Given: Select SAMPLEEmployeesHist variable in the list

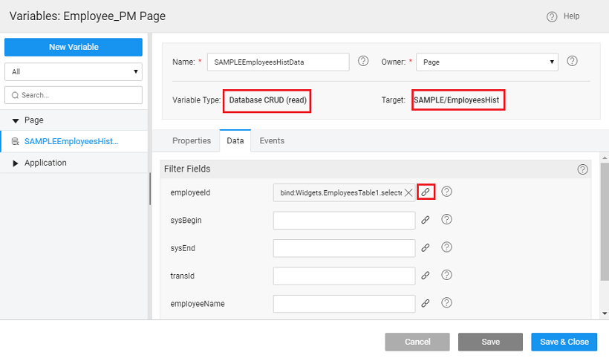Looking at the screenshot, I should [71, 141].
